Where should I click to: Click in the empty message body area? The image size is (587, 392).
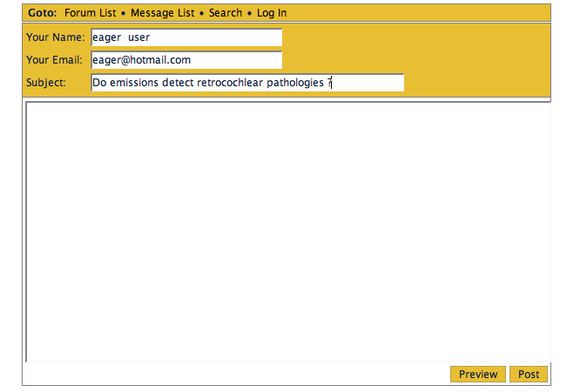pyautogui.click(x=288, y=232)
